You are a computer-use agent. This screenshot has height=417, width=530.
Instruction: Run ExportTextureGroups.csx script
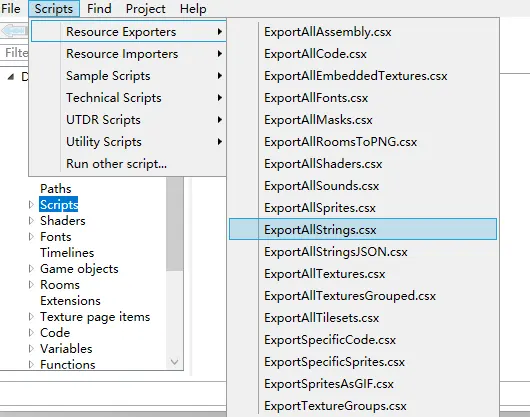(x=363, y=406)
